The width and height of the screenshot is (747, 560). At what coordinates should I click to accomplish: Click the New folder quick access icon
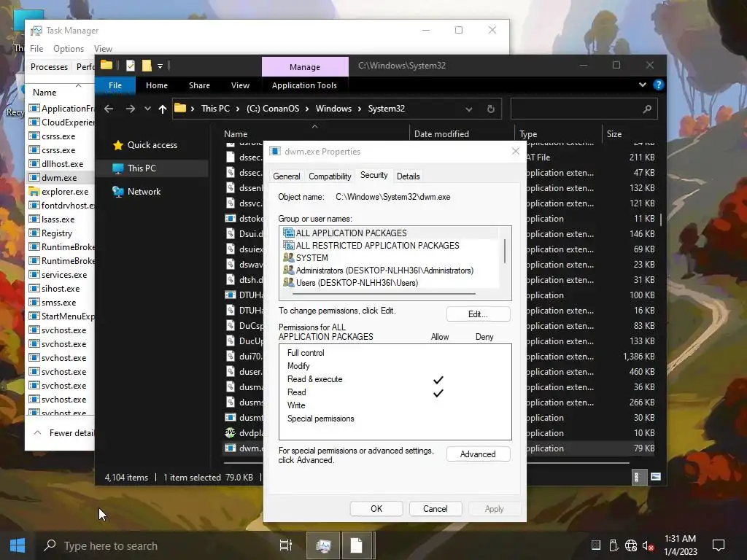coord(147,66)
